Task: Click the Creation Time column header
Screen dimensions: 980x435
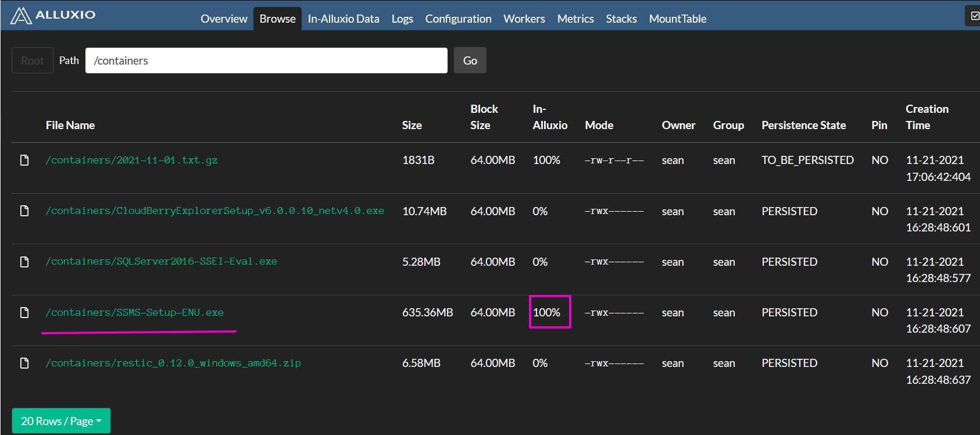Action: 927,117
